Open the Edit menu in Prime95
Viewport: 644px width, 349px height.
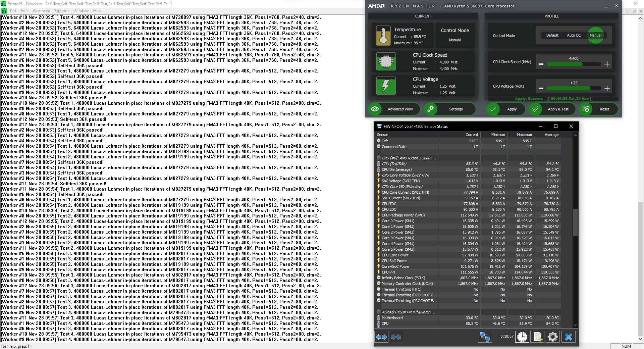24,11
